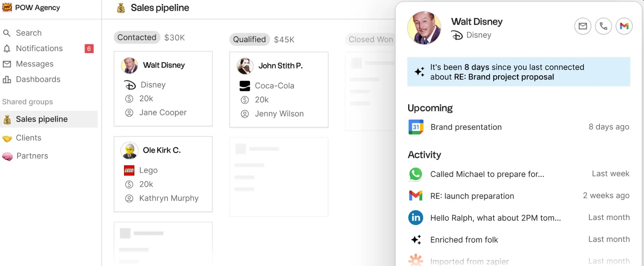Click the money bag icon in page header
The image size is (644, 266).
click(x=121, y=8)
